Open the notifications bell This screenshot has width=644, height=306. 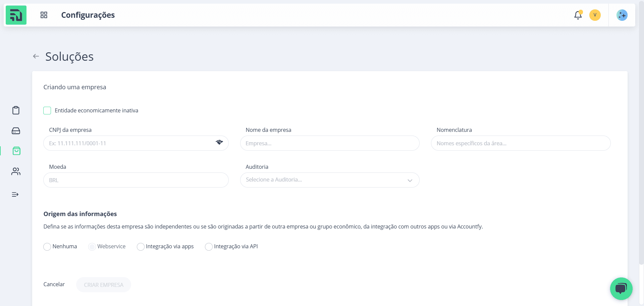(578, 15)
